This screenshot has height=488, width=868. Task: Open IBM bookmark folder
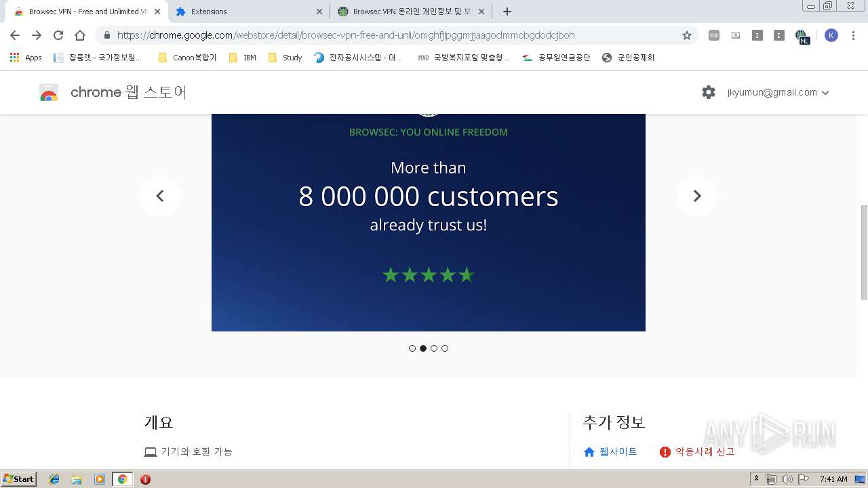click(243, 58)
